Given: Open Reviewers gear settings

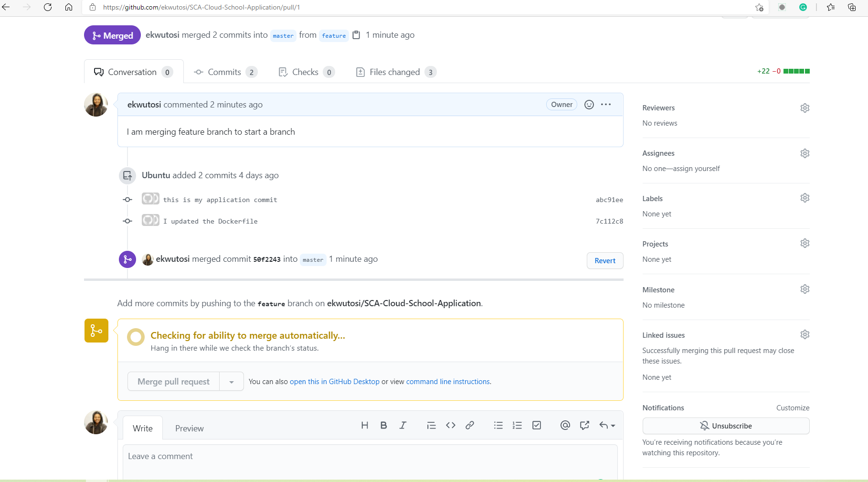Looking at the screenshot, I should tap(805, 108).
